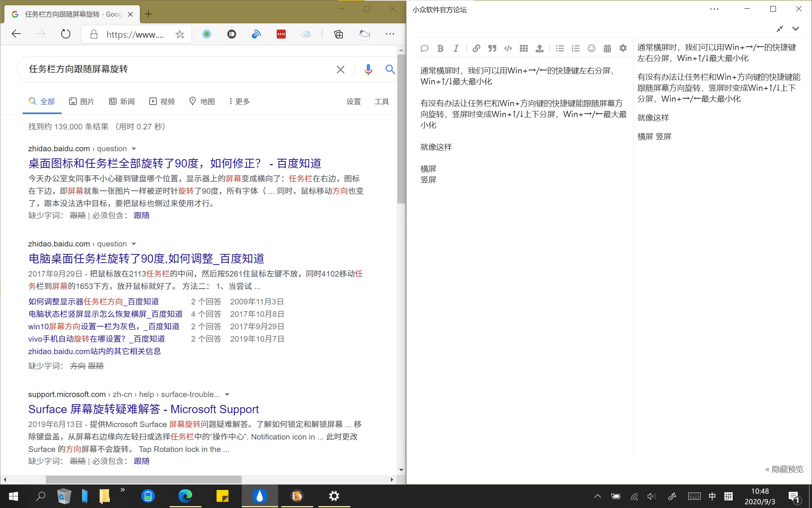Image resolution: width=812 pixels, height=508 pixels.
Task: Insert a hyperlink via editor toolbar
Action: pos(476,48)
